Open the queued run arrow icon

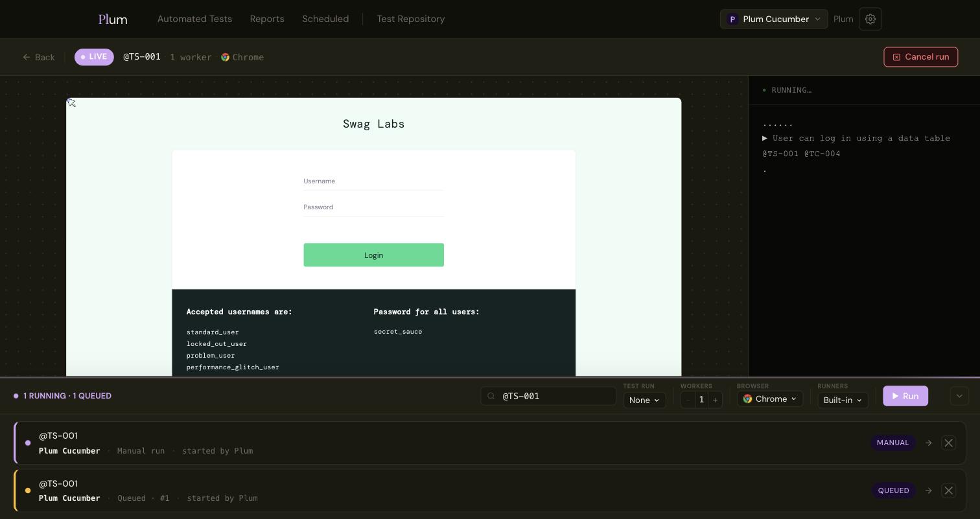coord(929,490)
